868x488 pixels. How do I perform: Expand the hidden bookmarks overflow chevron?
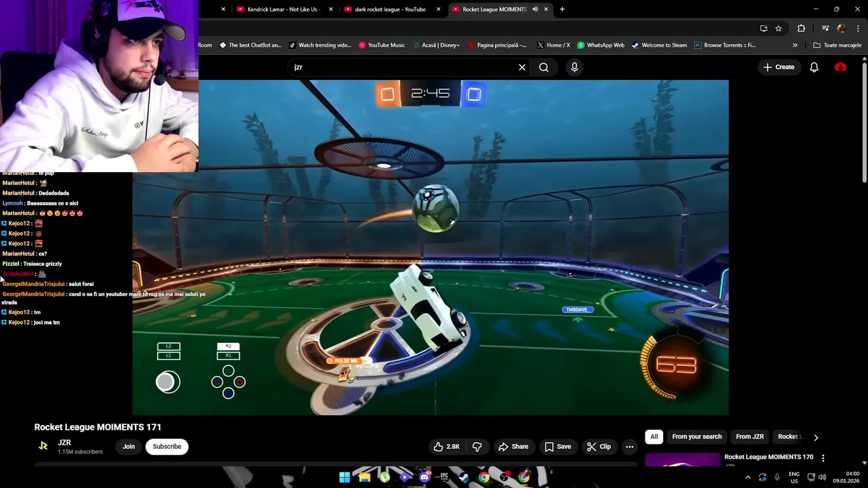(x=795, y=45)
